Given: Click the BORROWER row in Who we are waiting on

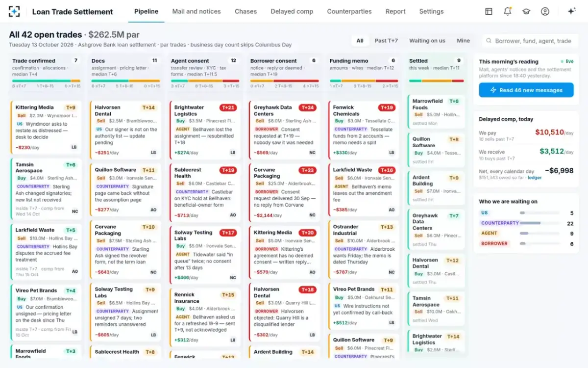Looking at the screenshot, I should pos(526,243).
